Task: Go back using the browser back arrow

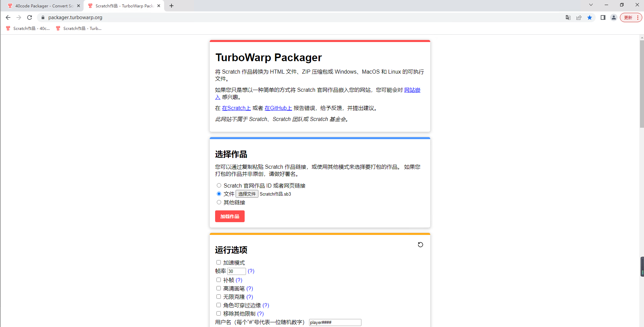Action: (x=8, y=17)
